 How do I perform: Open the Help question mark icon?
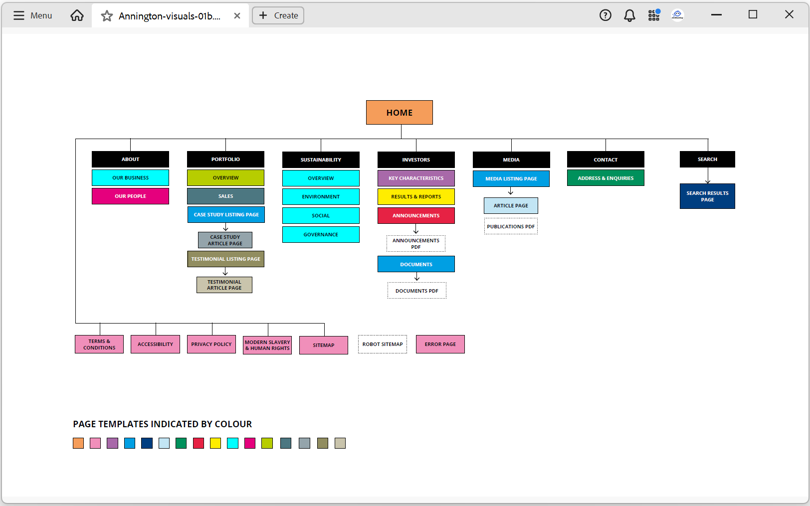[605, 16]
